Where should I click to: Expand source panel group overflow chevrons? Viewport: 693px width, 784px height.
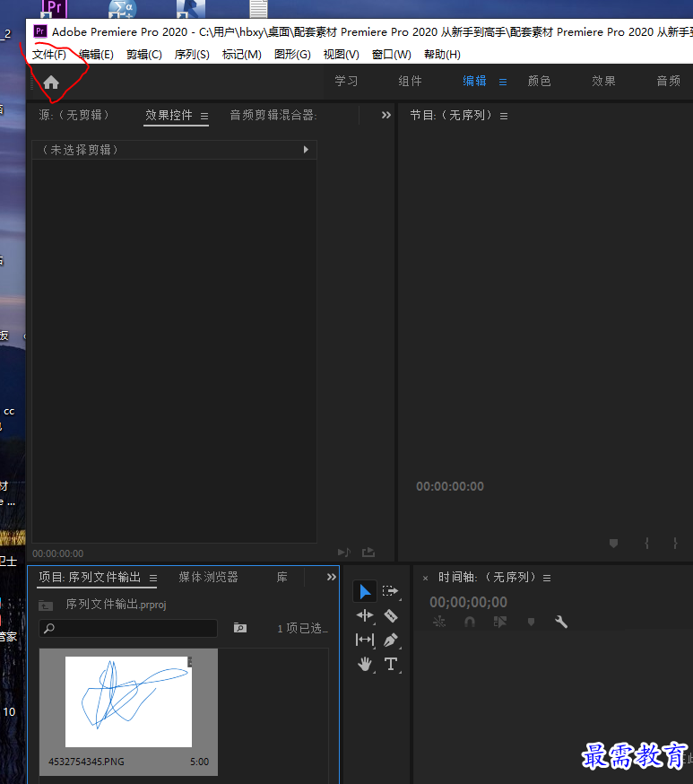(x=385, y=115)
